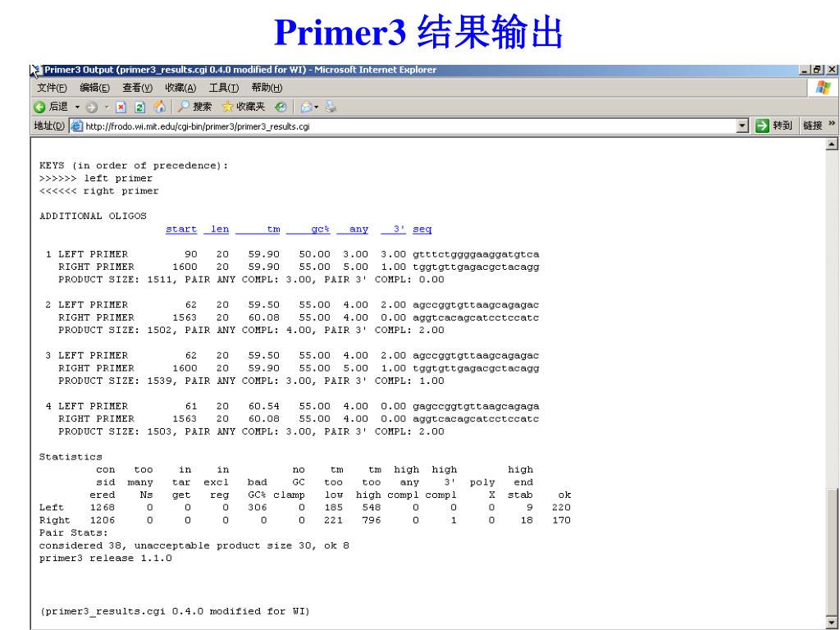Open the Favorites (收藏) menu

click(x=180, y=88)
